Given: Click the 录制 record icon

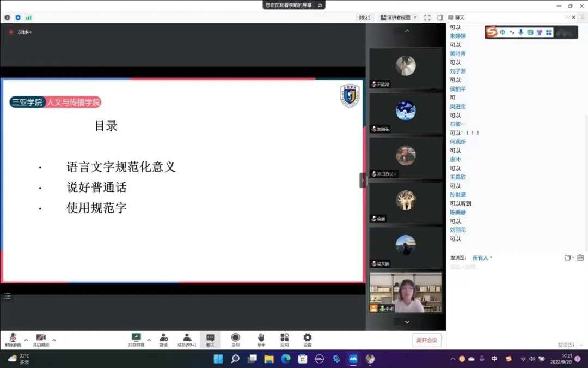Looking at the screenshot, I should (235, 338).
